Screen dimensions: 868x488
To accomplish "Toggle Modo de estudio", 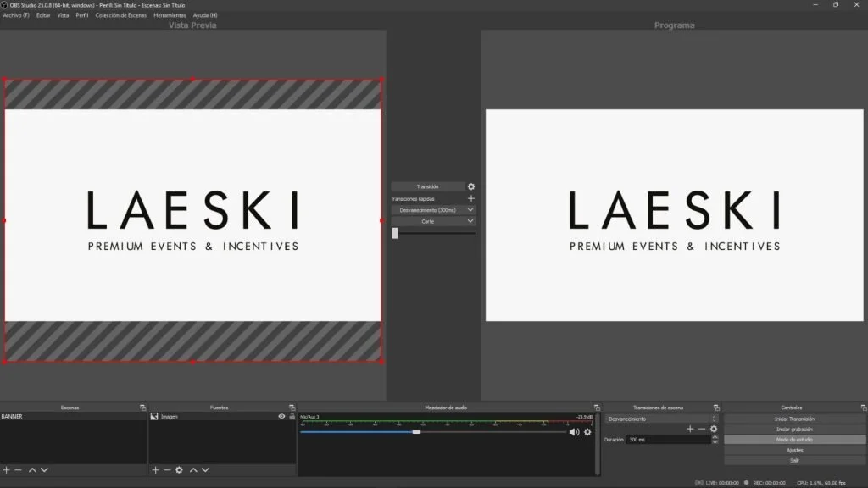I will point(794,440).
